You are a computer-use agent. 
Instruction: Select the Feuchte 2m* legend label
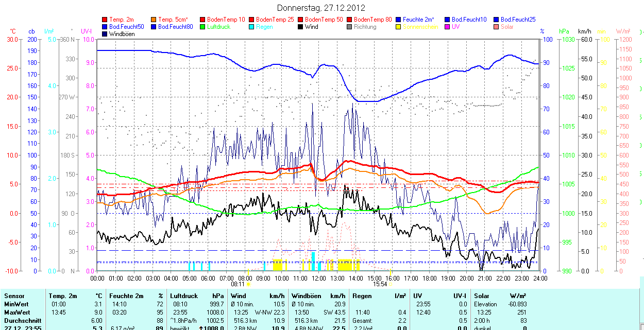[418, 20]
